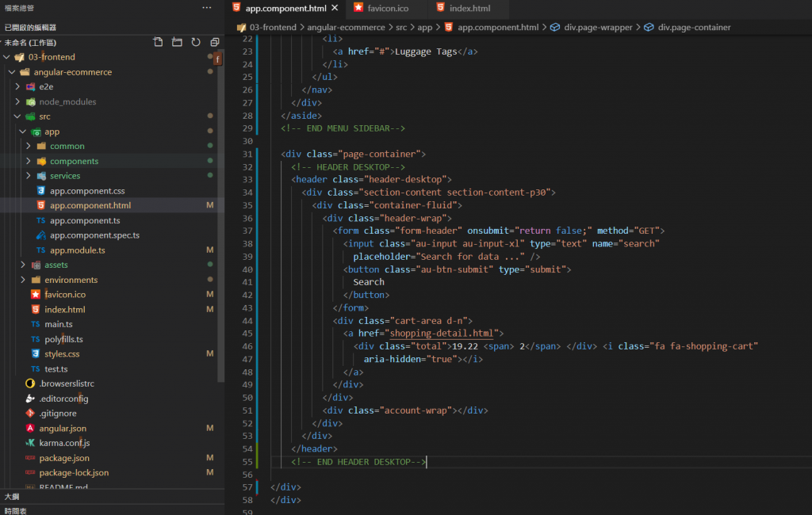Click the New File icon in explorer header
The width and height of the screenshot is (812, 515).
point(158,42)
